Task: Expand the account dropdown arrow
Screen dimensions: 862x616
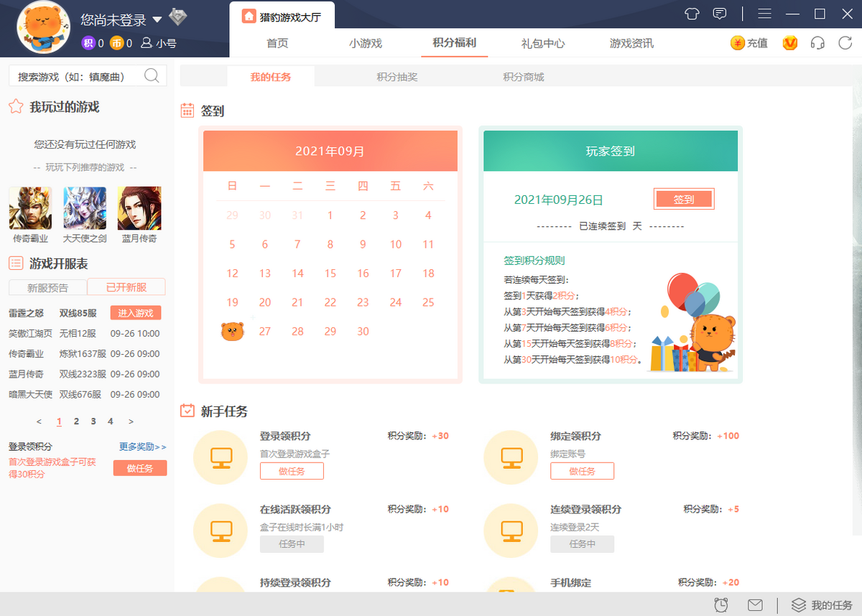Action: pos(157,20)
